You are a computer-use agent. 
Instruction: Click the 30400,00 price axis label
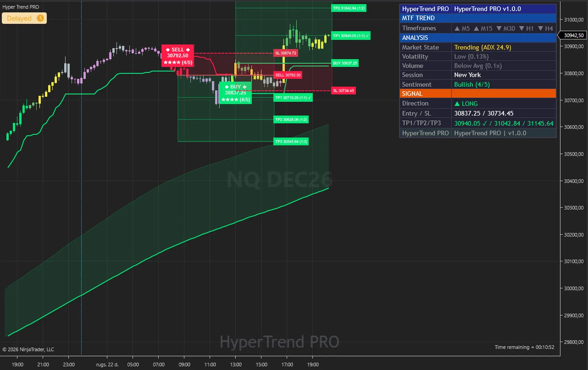[574, 181]
